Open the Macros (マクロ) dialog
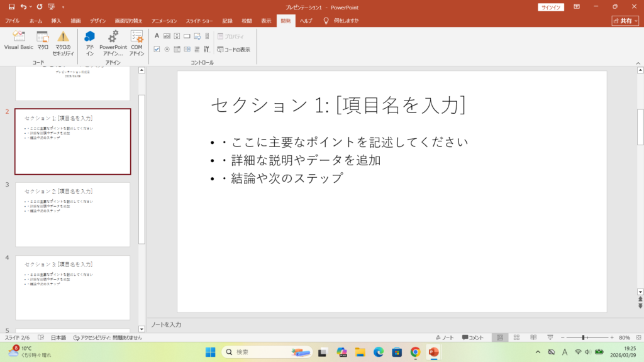The width and height of the screenshot is (644, 362). (x=43, y=40)
